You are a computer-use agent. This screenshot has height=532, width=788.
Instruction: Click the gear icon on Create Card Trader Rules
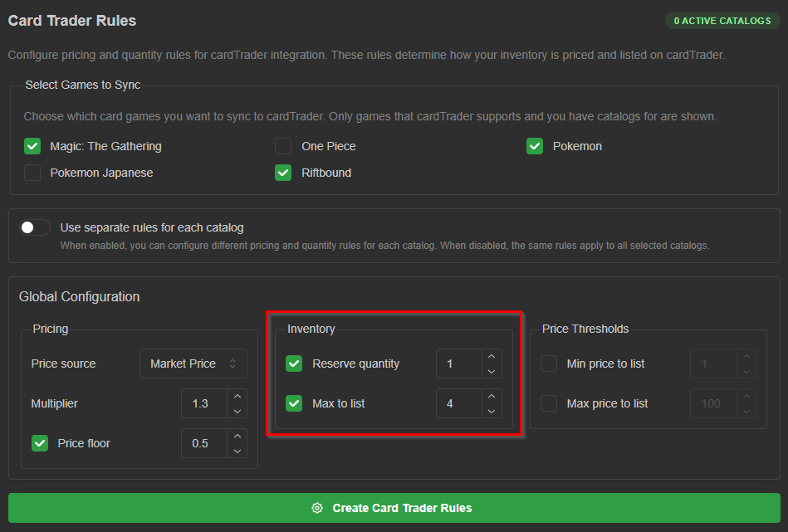pos(317,508)
